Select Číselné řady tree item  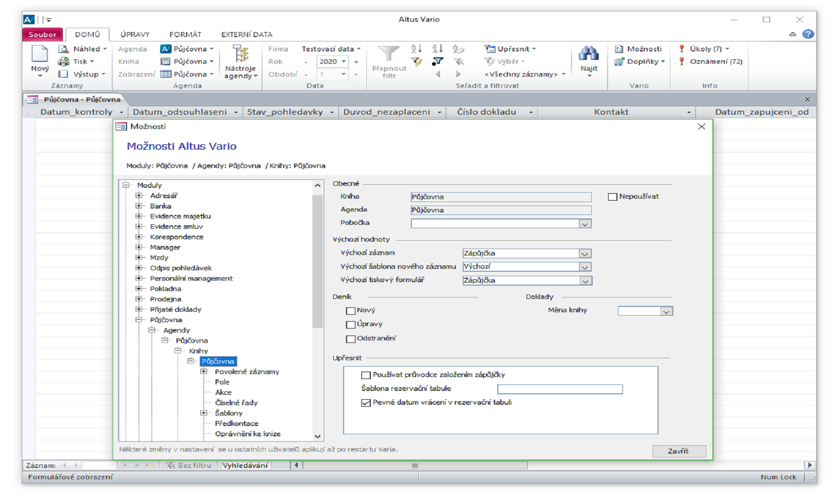(x=236, y=403)
